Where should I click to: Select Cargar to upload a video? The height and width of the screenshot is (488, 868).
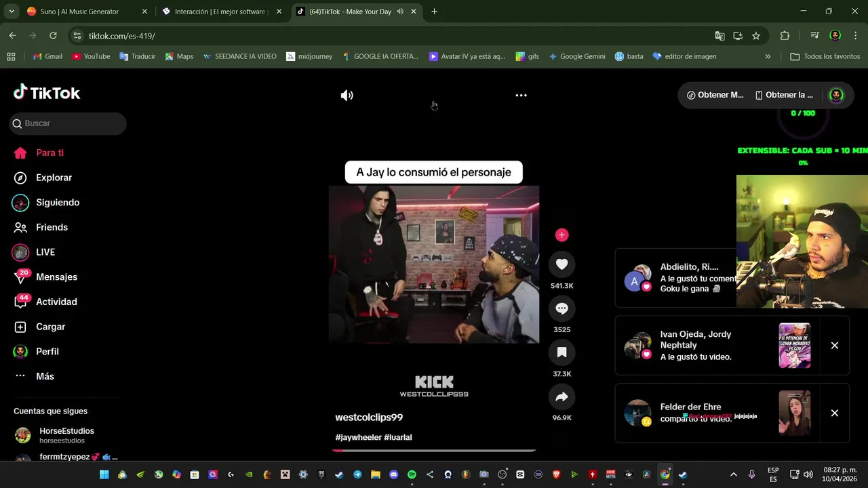click(x=51, y=327)
